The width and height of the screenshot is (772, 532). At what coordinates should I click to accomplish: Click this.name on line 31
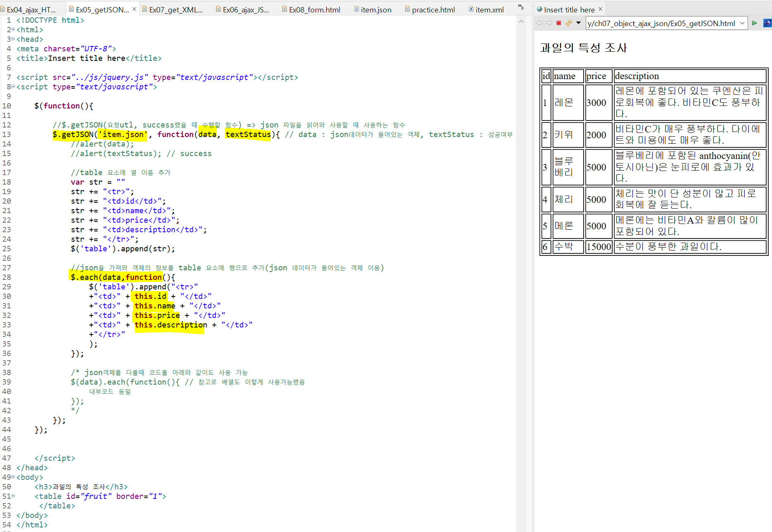[155, 306]
